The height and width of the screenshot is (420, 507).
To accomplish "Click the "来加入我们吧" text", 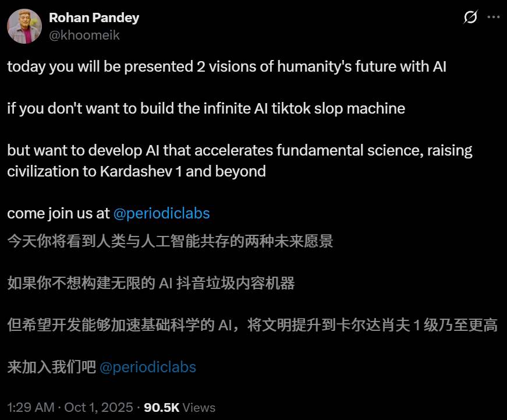I will click(x=51, y=367).
